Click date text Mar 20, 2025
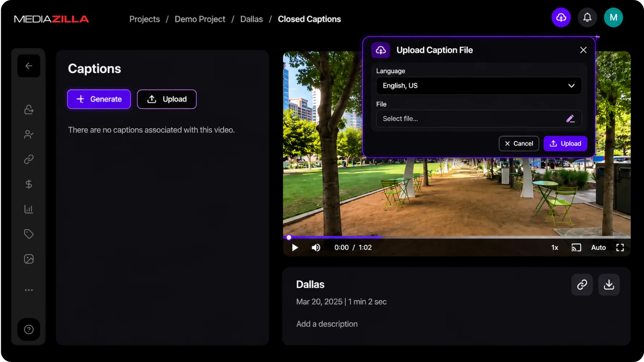644x362 pixels. tap(319, 302)
